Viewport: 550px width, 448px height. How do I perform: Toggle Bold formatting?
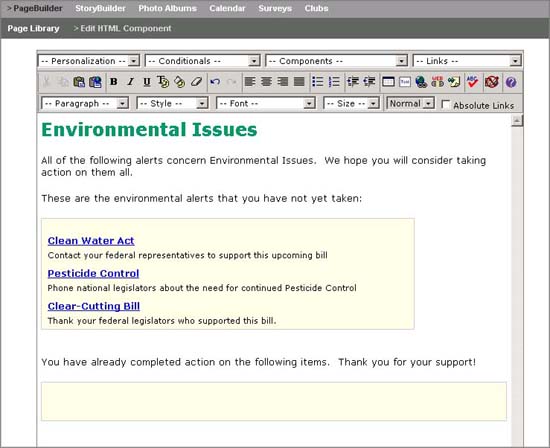(113, 82)
